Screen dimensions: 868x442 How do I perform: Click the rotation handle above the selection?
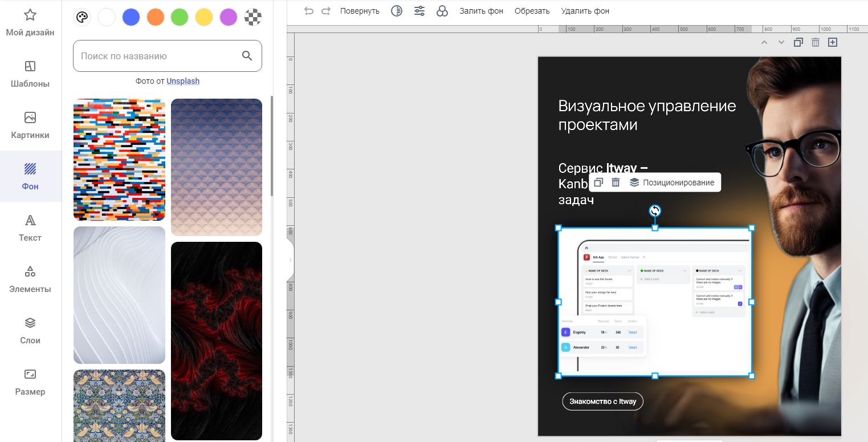655,211
